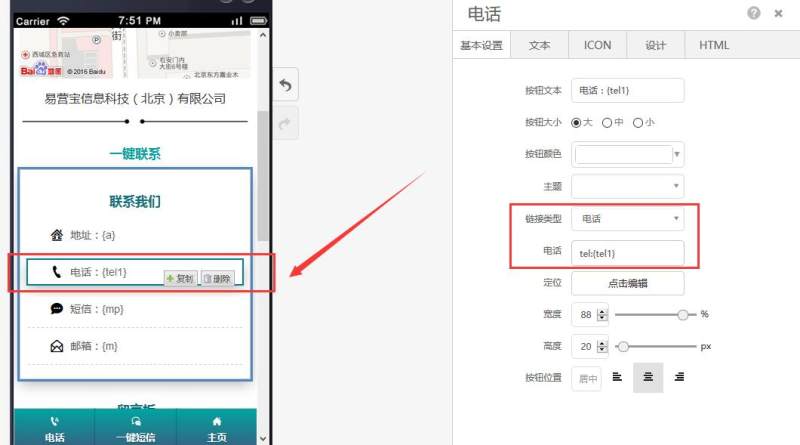The height and width of the screenshot is (445, 800).
Task: Select the 邮箱：{m} row
Action: click(135, 346)
